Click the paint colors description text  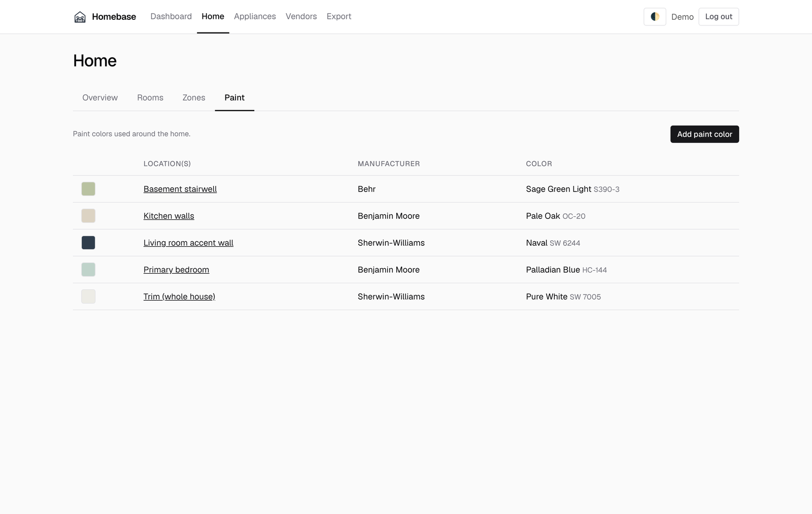[x=132, y=134]
